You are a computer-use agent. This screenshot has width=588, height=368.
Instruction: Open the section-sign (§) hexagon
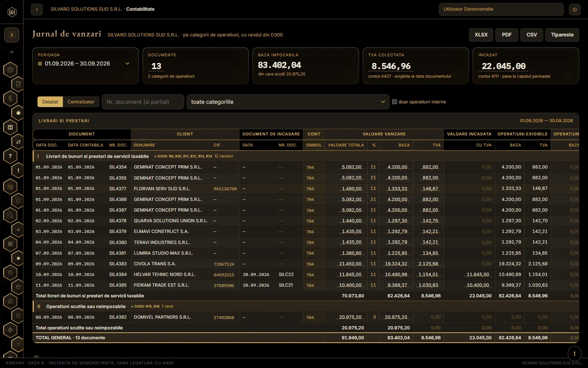pos(10,98)
